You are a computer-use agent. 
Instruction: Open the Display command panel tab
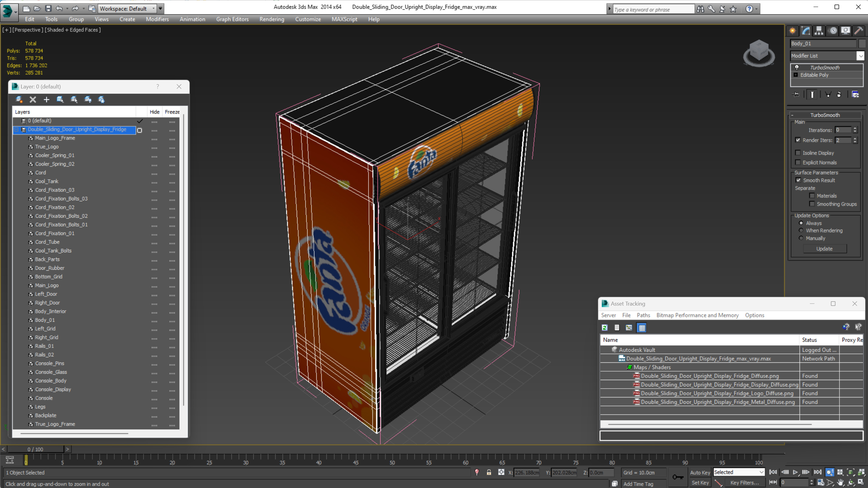click(x=845, y=31)
